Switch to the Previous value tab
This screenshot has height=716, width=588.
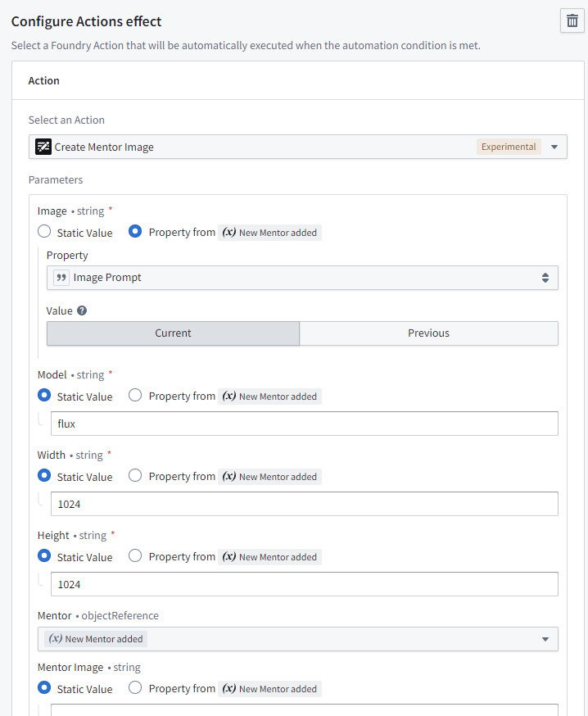coord(428,333)
